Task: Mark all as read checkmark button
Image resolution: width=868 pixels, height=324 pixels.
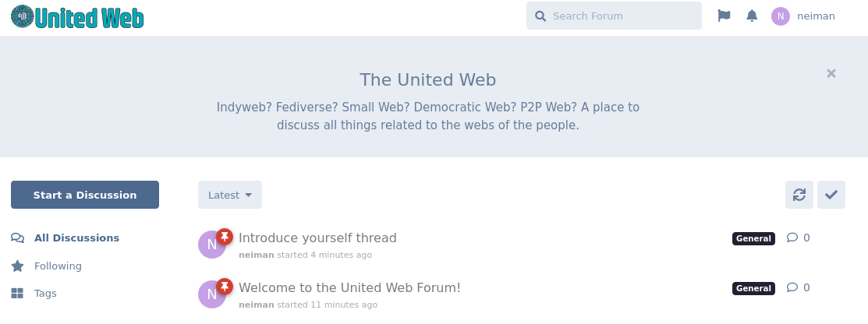Action: (x=831, y=195)
